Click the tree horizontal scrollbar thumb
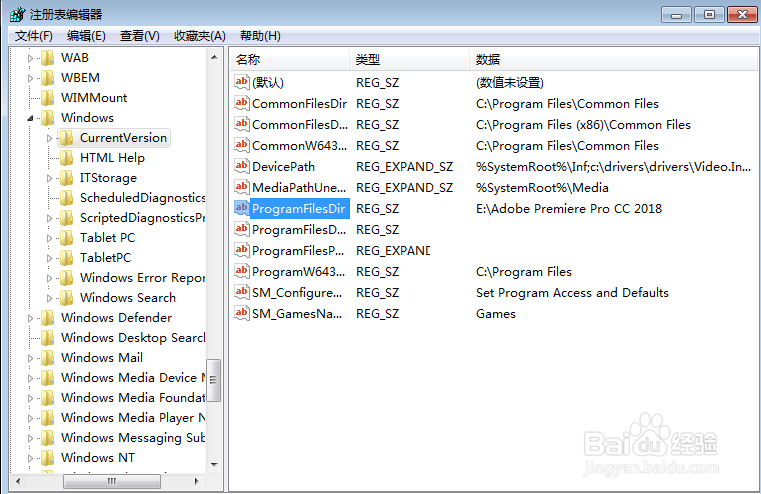This screenshot has height=494, width=761. (112, 481)
